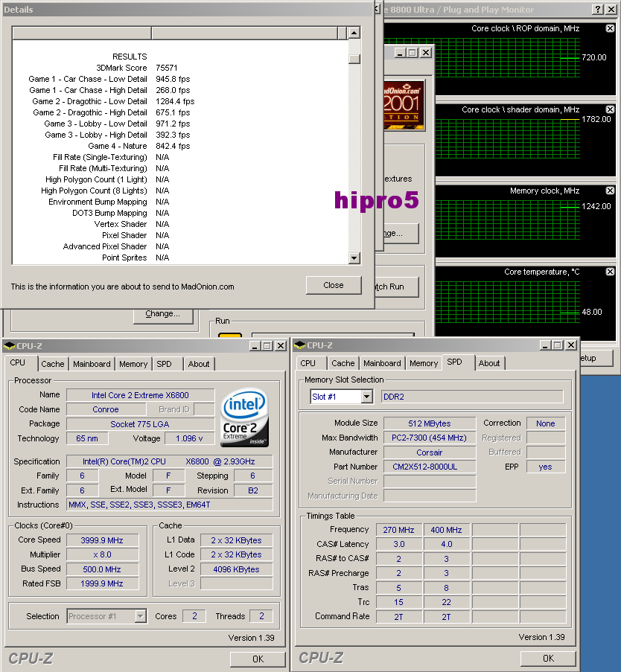The image size is (621, 672).
Task: Open the Cache tab in right CPU-Z window
Action: coord(343,362)
